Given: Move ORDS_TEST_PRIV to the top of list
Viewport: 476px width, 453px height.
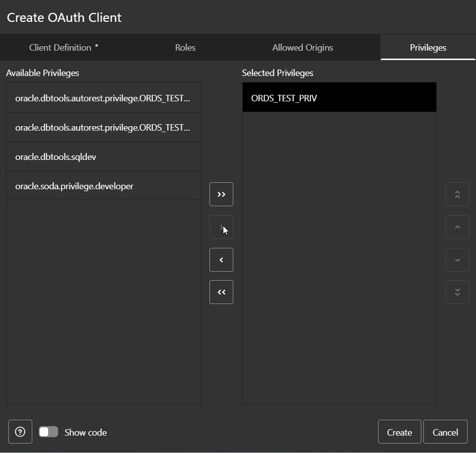Looking at the screenshot, I should click(457, 194).
